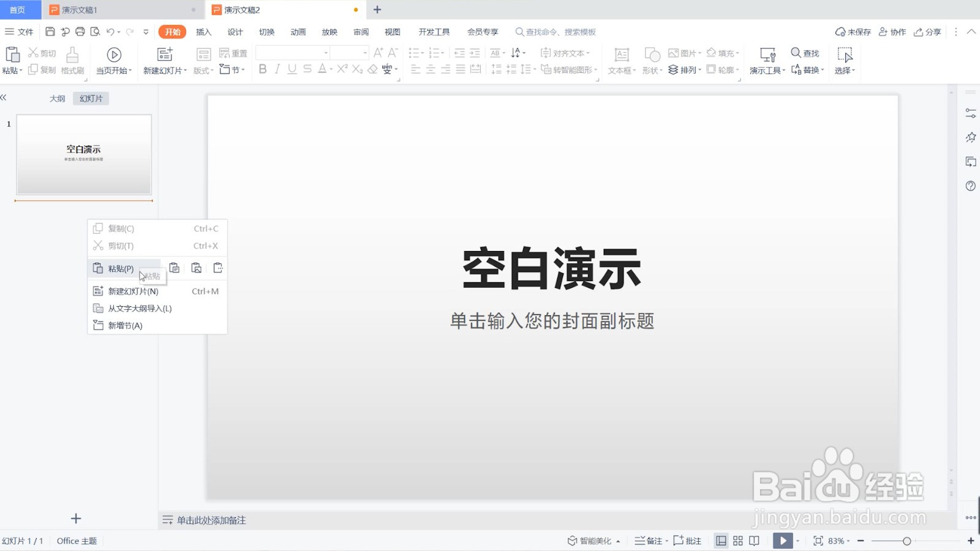Open the Font name combo box
980x551 pixels.
293,53
